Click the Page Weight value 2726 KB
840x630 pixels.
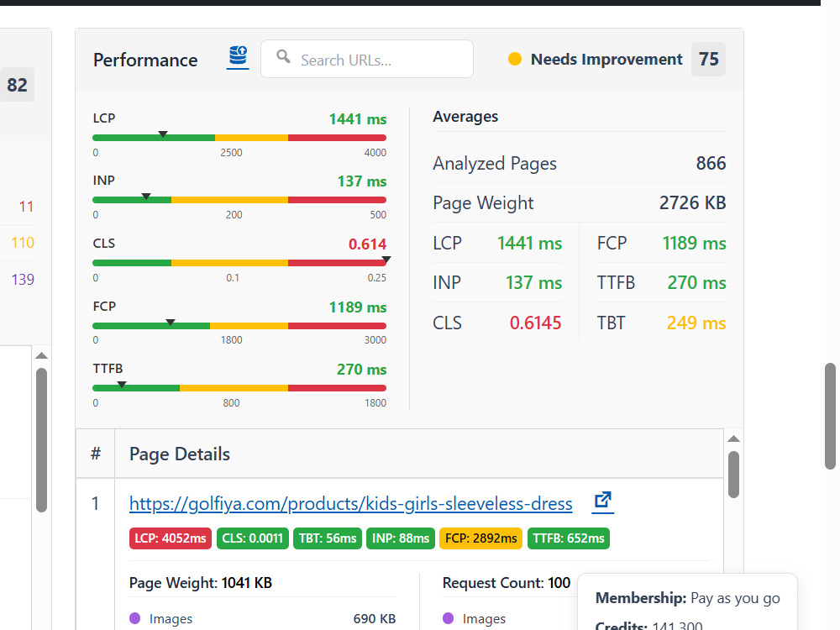click(693, 203)
